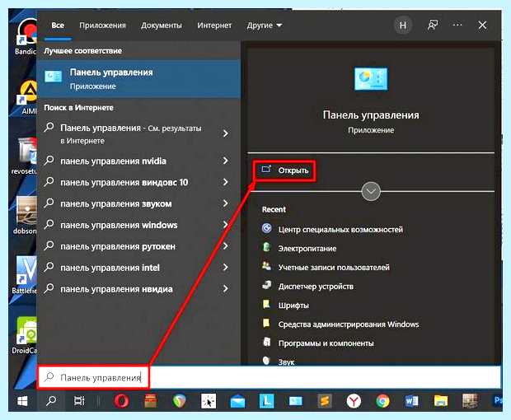511x420 pixels.
Task: Launch Yandex Browser from taskbar
Action: point(354,401)
